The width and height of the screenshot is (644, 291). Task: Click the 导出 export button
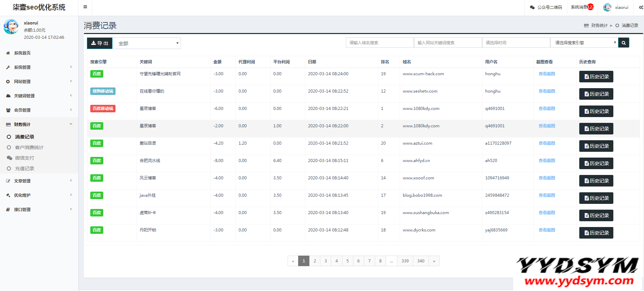coord(99,43)
